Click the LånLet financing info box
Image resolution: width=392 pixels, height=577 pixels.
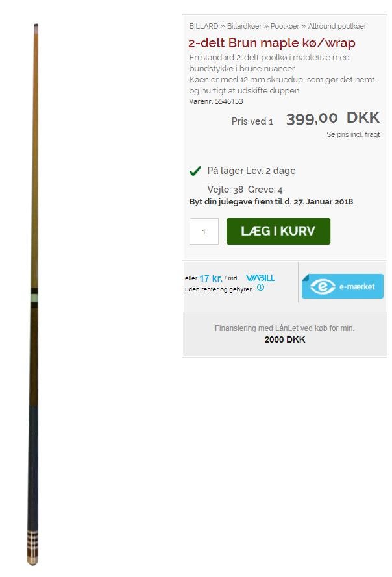point(285,334)
